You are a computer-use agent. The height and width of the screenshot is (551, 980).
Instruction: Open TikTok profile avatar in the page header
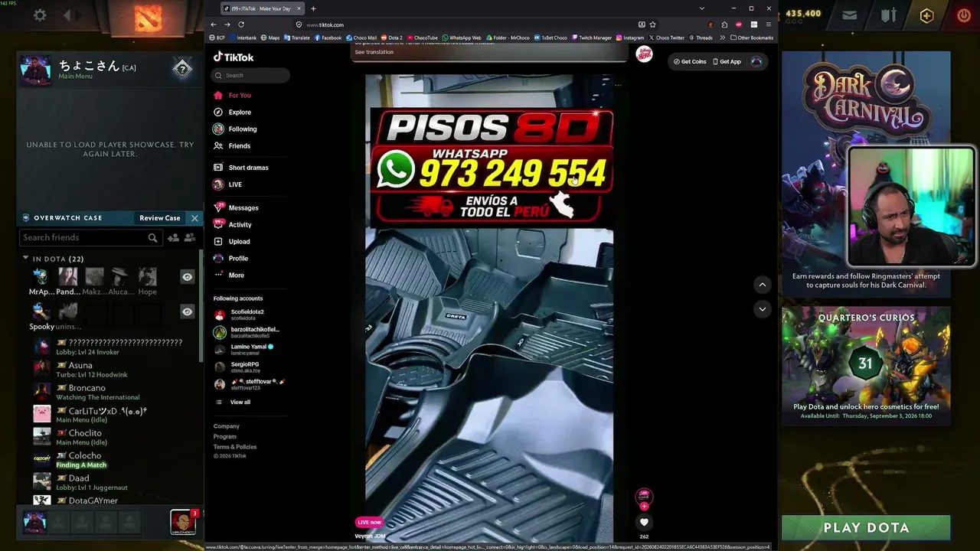tap(756, 61)
